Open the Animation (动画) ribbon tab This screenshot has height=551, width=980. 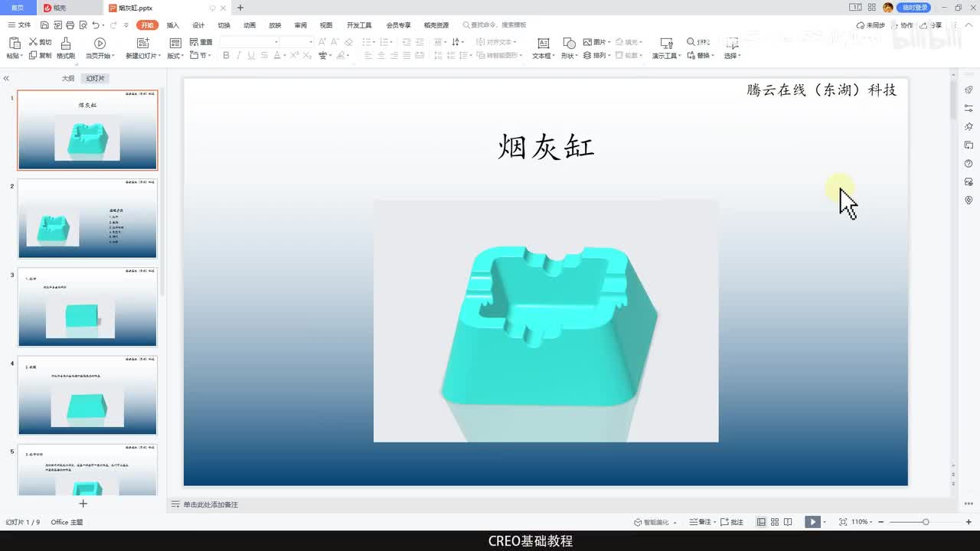[250, 25]
